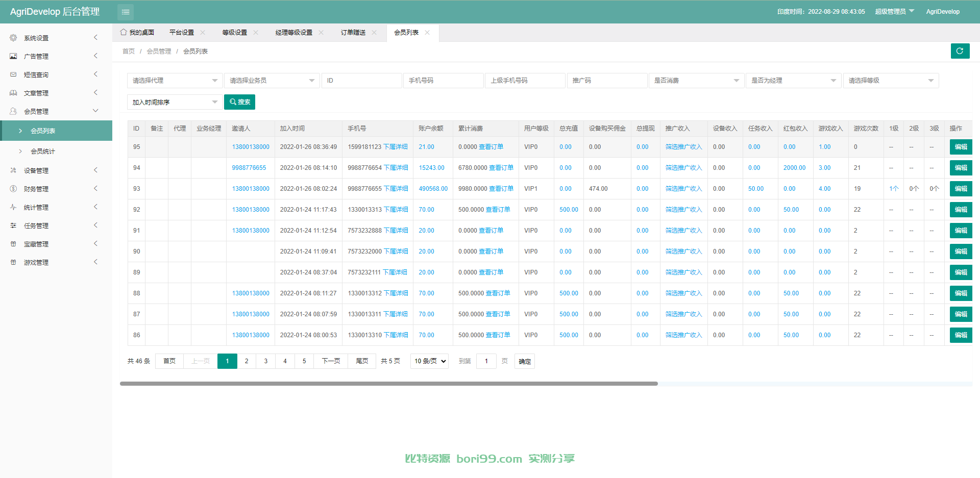Open the 超级管理员 dropdown arrow
This screenshot has height=478, width=980.
pos(912,11)
